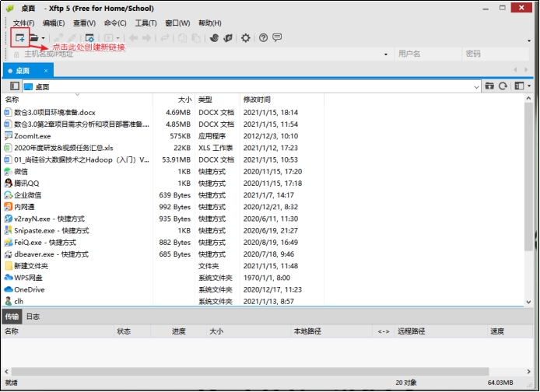Click the grayed forward arrow icon
This screenshot has height=392, width=540.
147,38
